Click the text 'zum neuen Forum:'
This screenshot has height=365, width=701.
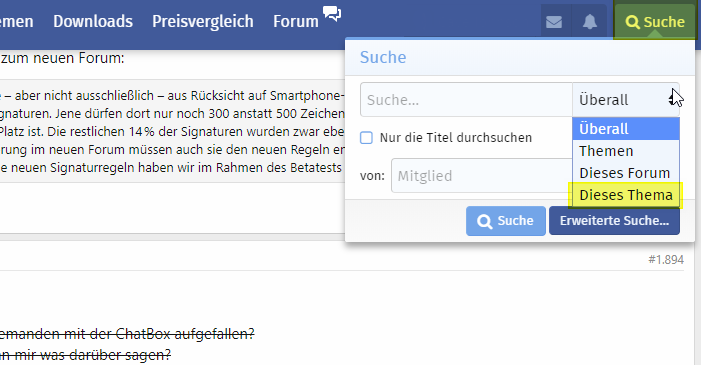pos(62,58)
